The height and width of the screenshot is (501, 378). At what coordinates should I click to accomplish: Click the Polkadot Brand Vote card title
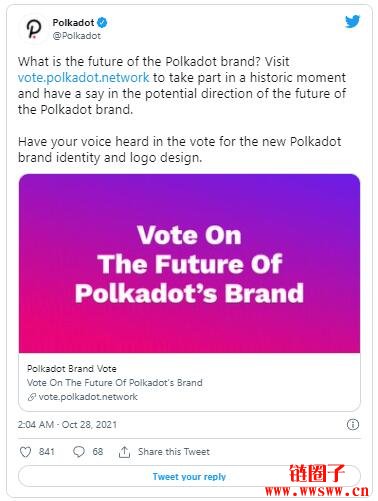tap(72, 369)
